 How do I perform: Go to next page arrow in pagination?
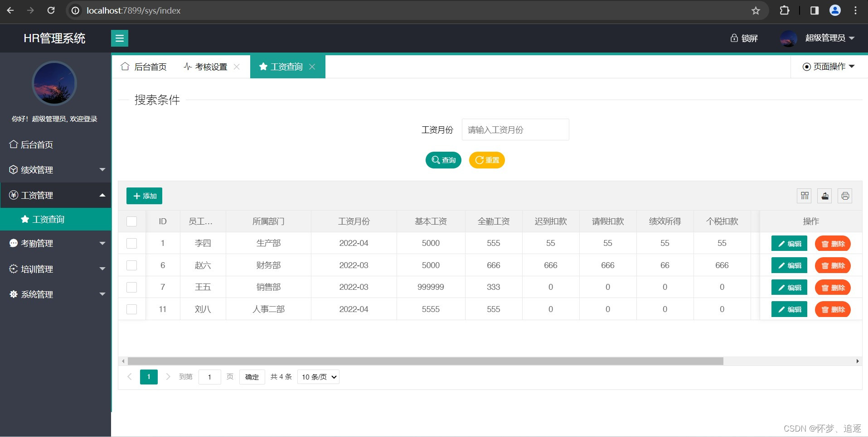point(168,377)
